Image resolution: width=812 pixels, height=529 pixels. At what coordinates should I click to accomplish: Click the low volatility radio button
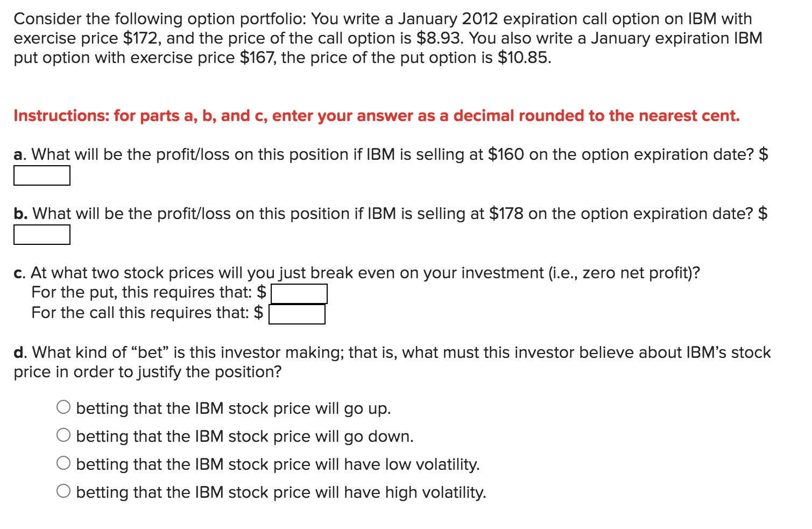point(64,463)
